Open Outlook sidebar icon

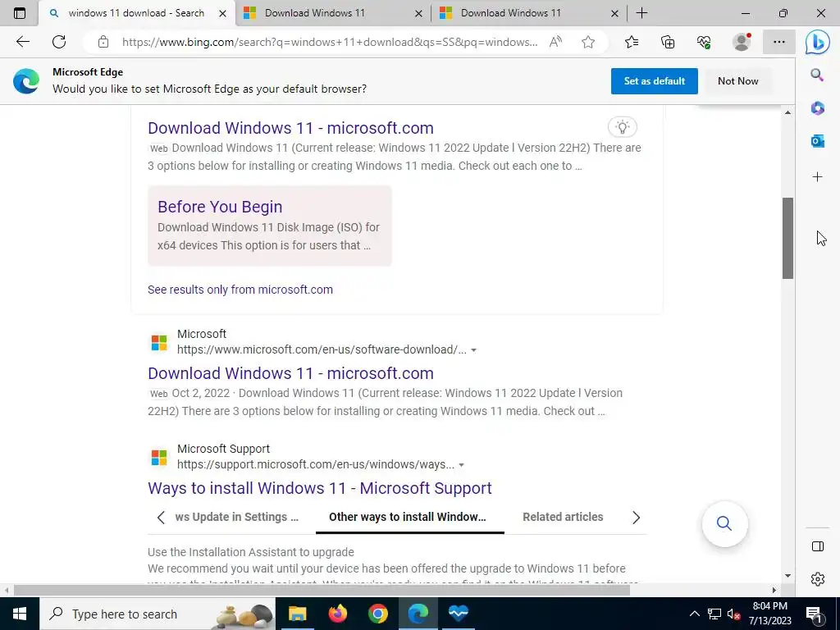coord(817,141)
